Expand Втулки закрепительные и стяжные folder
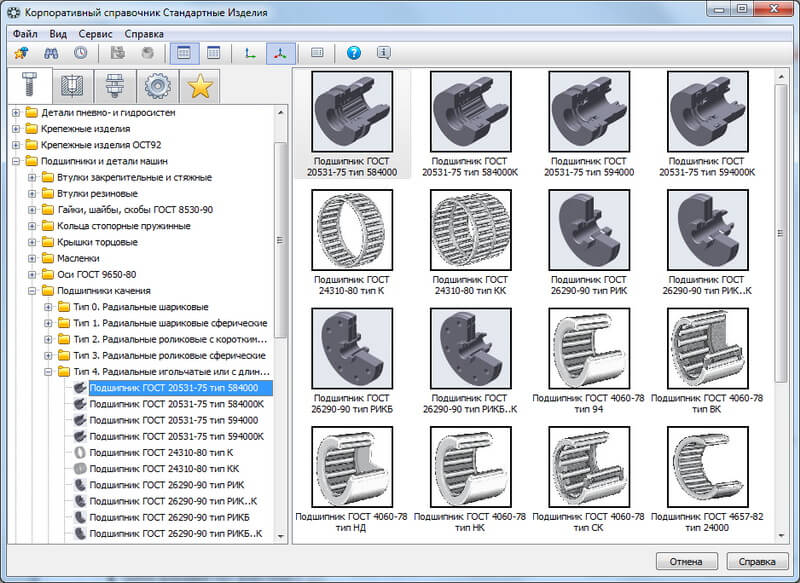The height and width of the screenshot is (583, 800). click(x=32, y=178)
